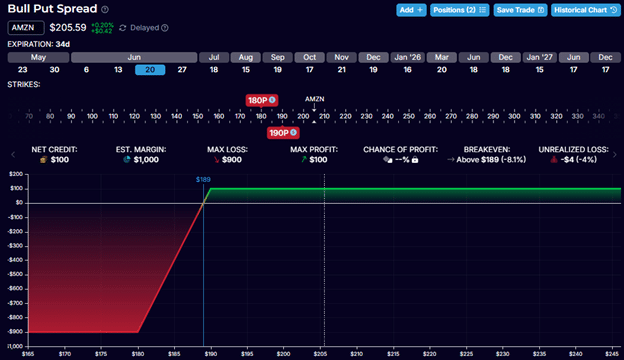The height and width of the screenshot is (360, 624).
Task: Select the Aug month tab
Action: point(246,57)
